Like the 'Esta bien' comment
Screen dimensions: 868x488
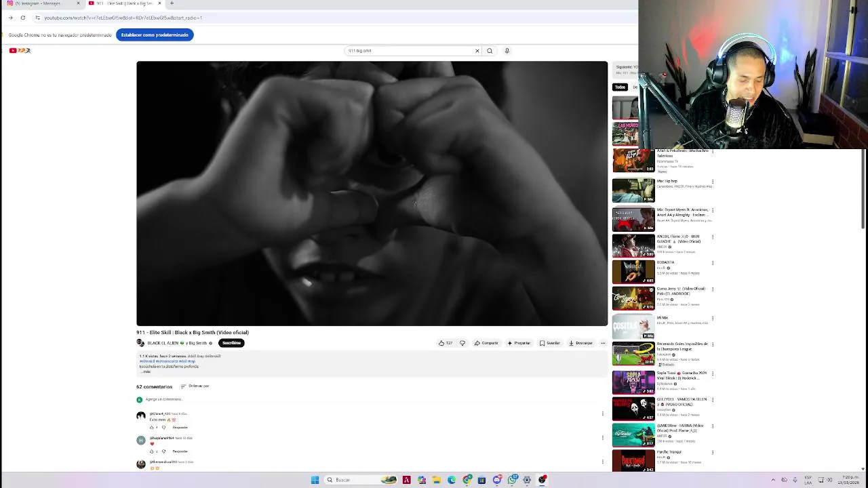(152, 428)
